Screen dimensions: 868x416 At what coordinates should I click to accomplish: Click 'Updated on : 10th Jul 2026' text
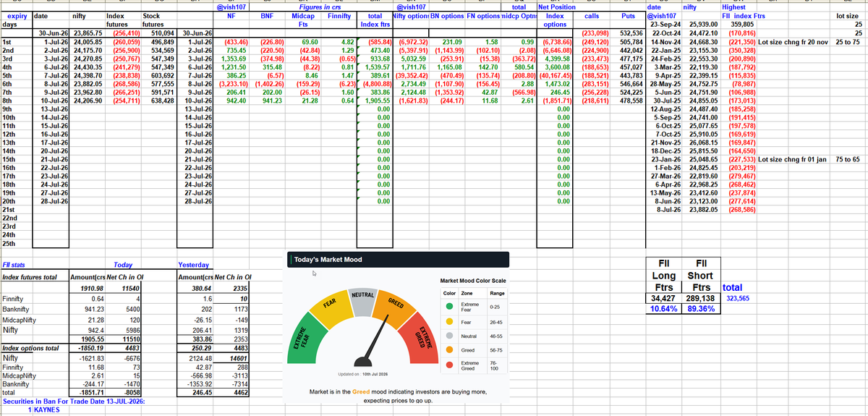[x=362, y=375]
